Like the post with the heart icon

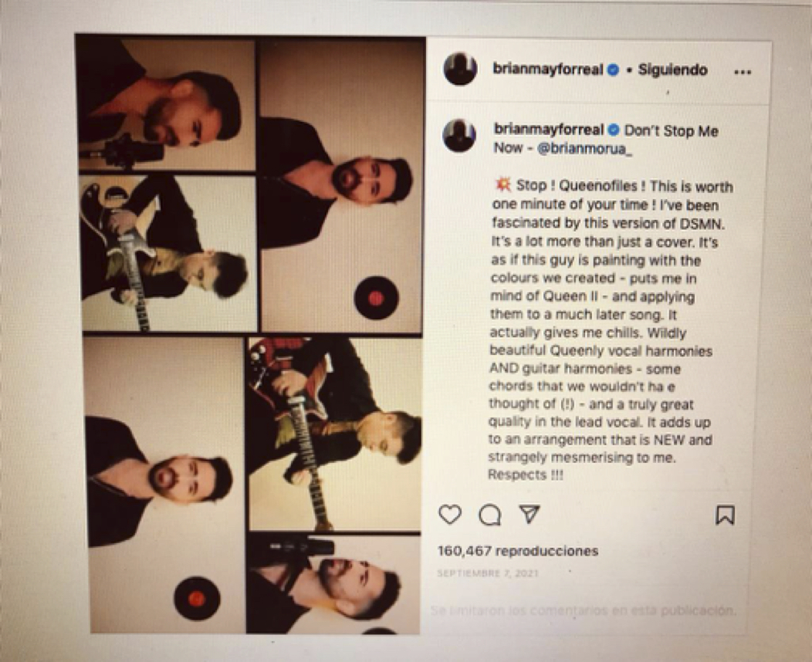(449, 515)
